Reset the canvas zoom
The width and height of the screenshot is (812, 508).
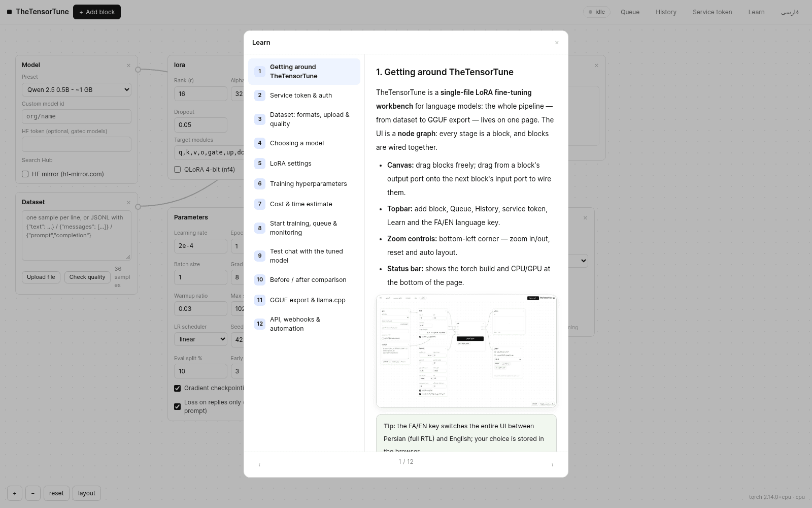(56, 493)
